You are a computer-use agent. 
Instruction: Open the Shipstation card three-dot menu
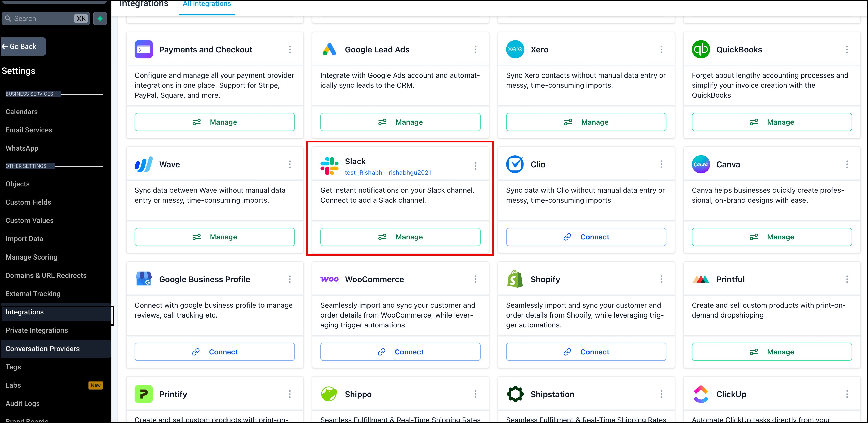(x=661, y=394)
